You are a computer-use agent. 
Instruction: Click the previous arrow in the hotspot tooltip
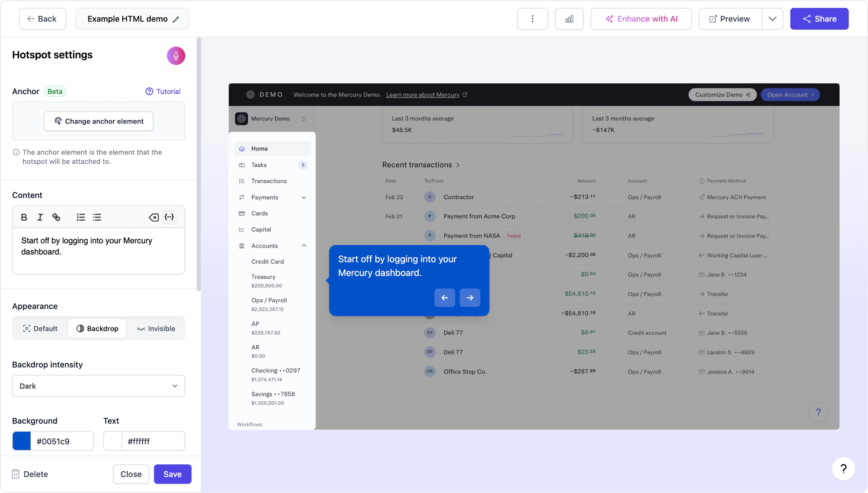444,298
